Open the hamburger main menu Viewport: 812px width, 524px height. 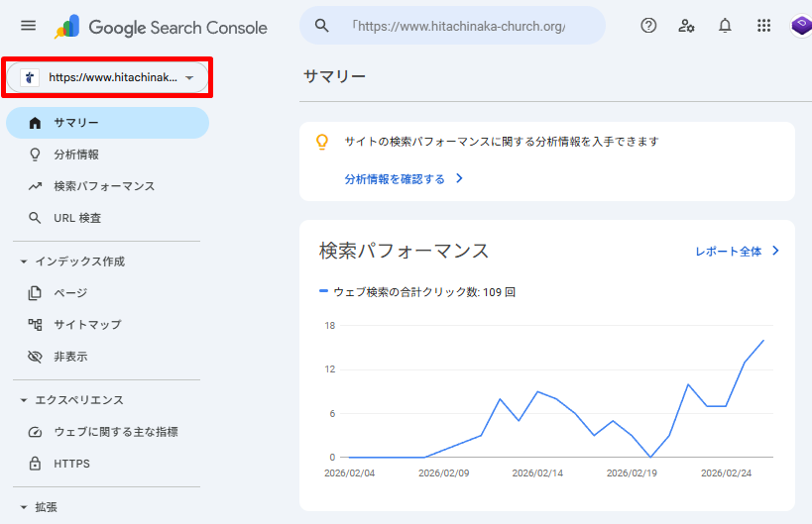tap(28, 26)
